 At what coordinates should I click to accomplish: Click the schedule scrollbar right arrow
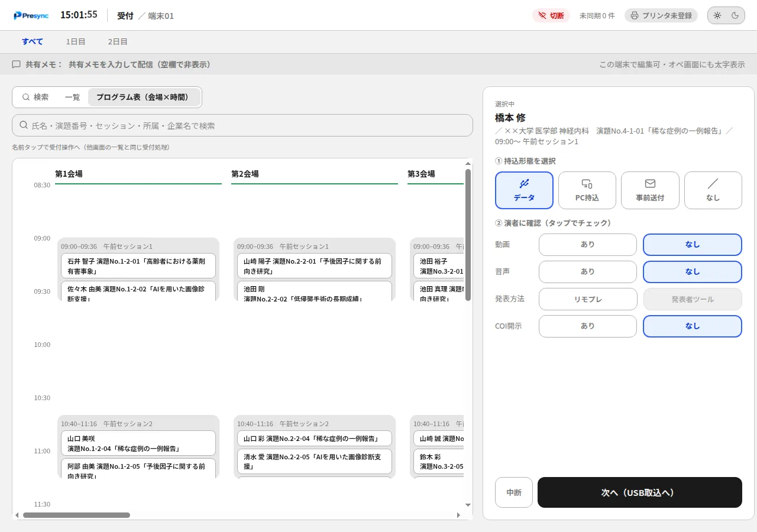458,515
